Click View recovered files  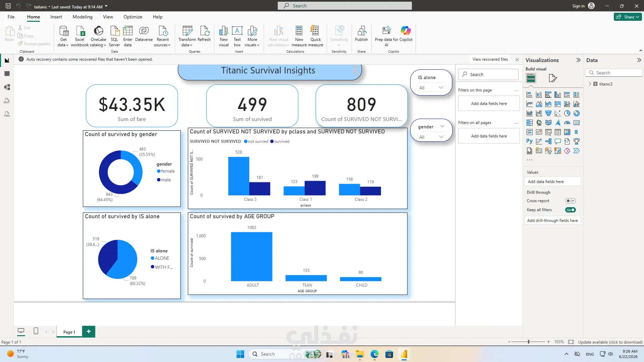click(x=490, y=59)
